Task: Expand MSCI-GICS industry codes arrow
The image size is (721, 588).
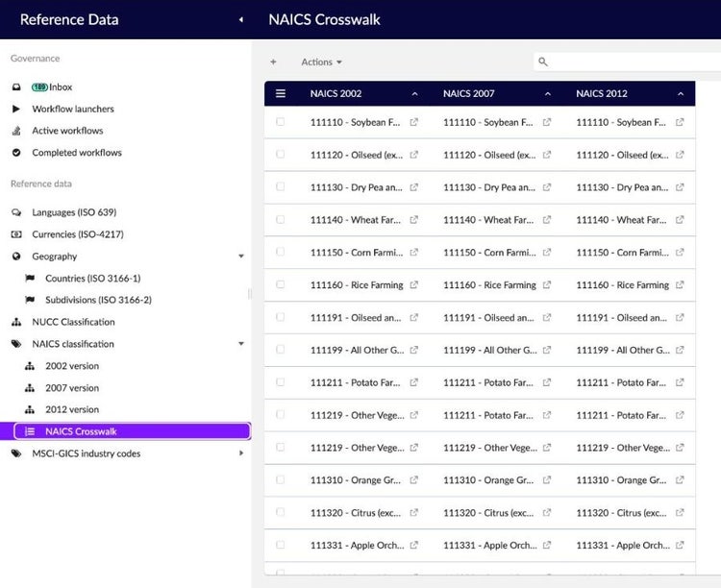Action: click(x=241, y=453)
